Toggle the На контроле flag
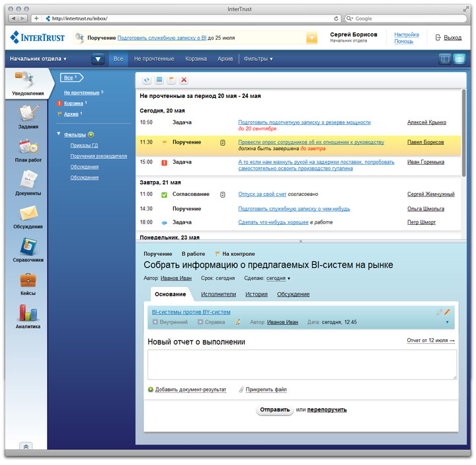This screenshot has width=476, height=465. (x=235, y=253)
